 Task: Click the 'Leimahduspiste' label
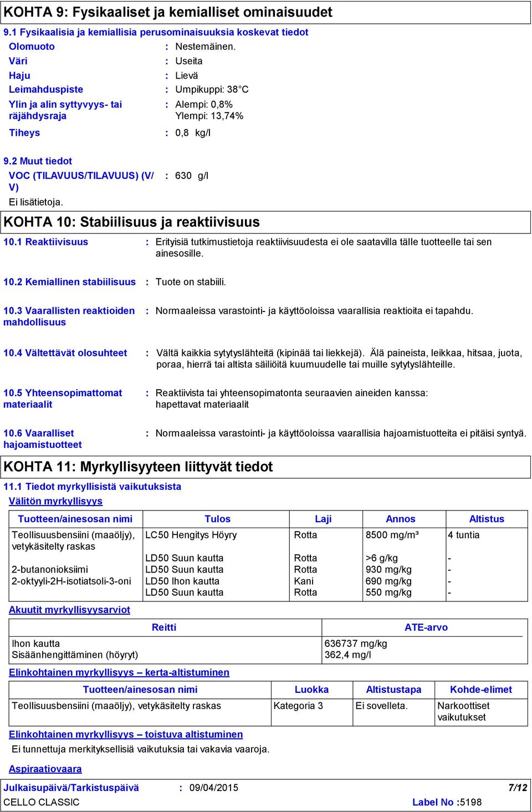click(x=46, y=89)
